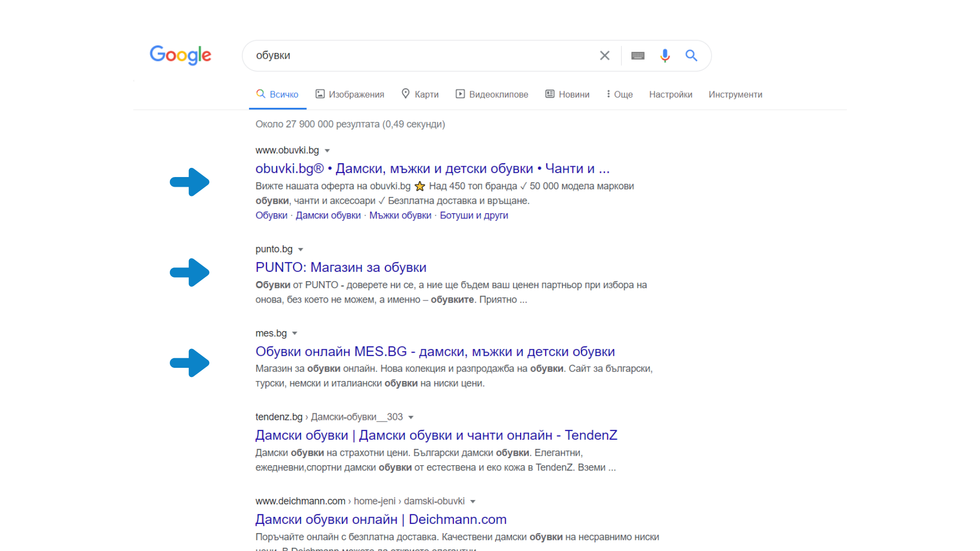Expand the dropdown arrow next to www.obuvki.bg

click(327, 151)
